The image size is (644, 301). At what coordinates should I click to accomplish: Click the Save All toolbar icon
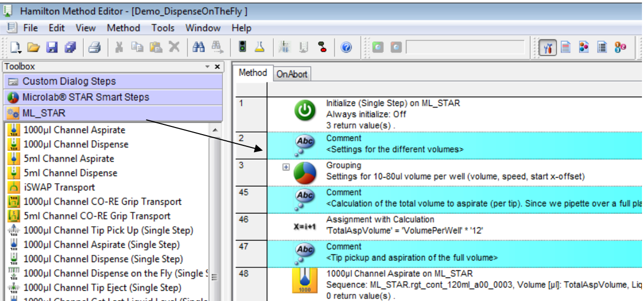[70, 48]
